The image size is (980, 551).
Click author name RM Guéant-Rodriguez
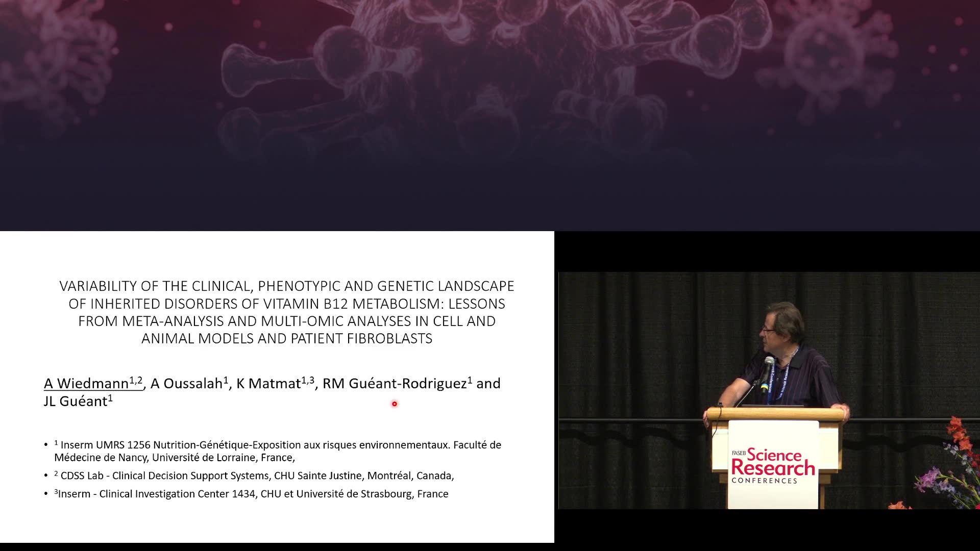point(397,383)
